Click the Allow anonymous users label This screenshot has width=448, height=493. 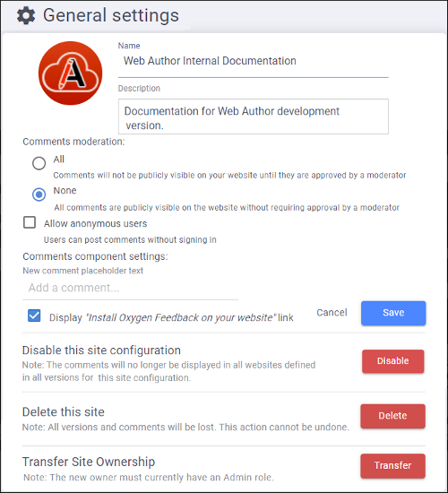[x=95, y=223]
